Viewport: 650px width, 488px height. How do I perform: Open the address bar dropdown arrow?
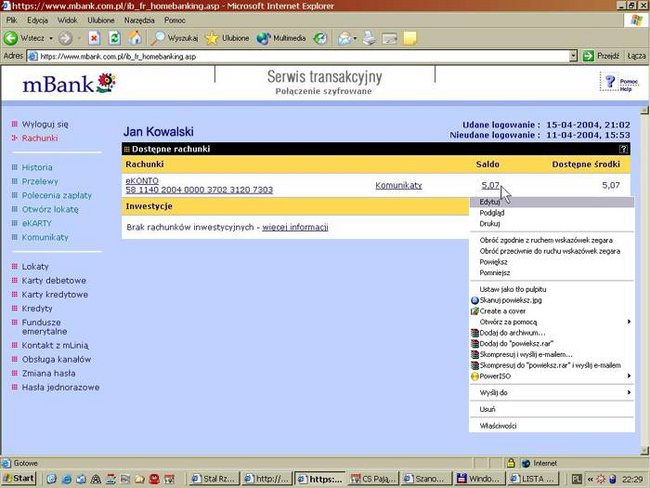(x=572, y=56)
